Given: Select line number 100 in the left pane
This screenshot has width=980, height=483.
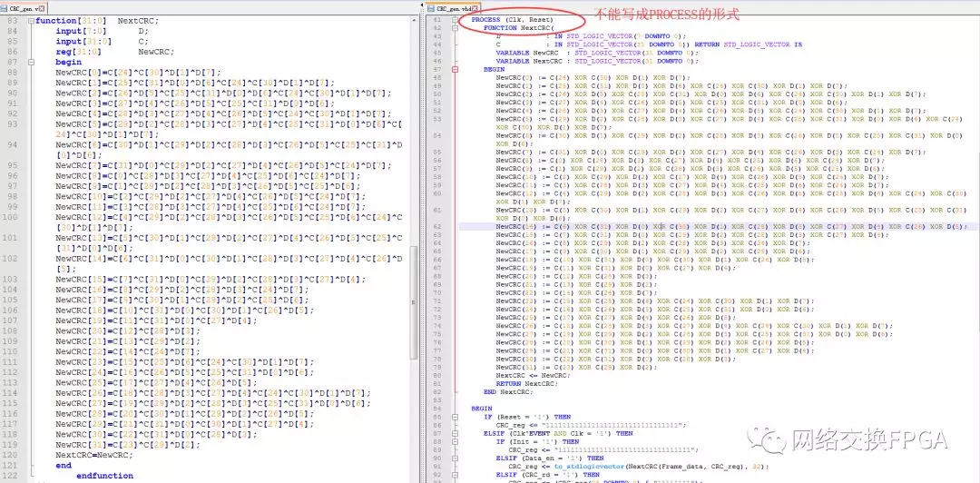Looking at the screenshot, I should pyautogui.click(x=11, y=217).
